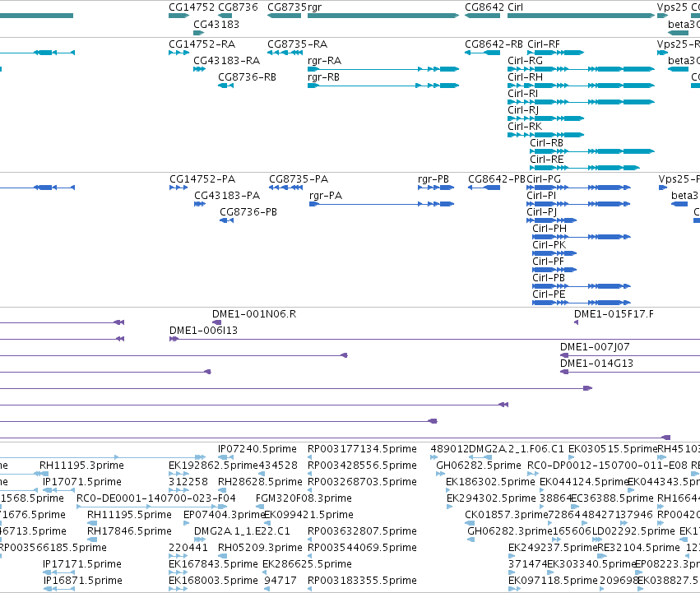700x593 pixels.
Task: Select the RP003177134.5prime EST label
Action: [x=362, y=449]
